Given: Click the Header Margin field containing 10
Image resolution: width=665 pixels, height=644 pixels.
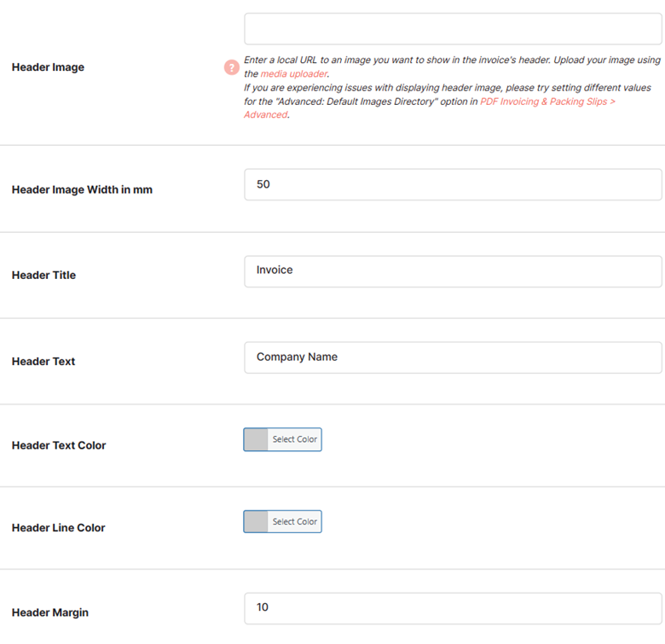Looking at the screenshot, I should (453, 608).
